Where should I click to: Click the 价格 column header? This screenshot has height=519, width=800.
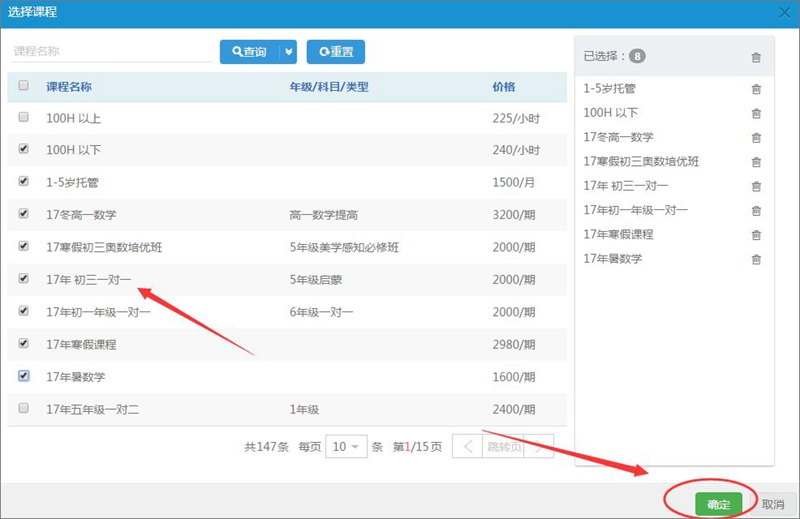(505, 87)
